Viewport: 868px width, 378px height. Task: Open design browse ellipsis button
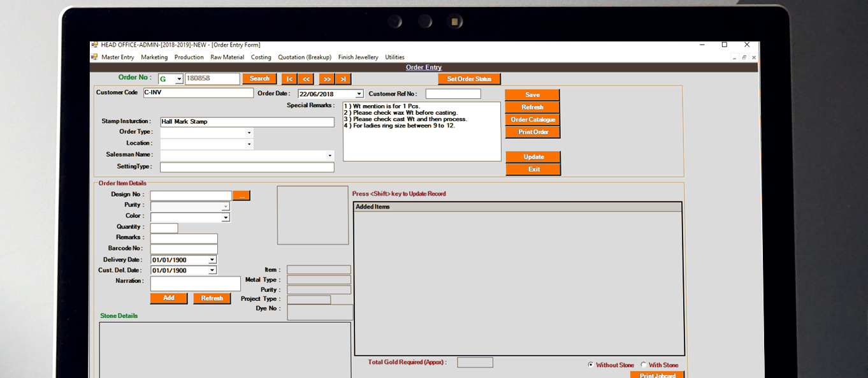(x=242, y=196)
